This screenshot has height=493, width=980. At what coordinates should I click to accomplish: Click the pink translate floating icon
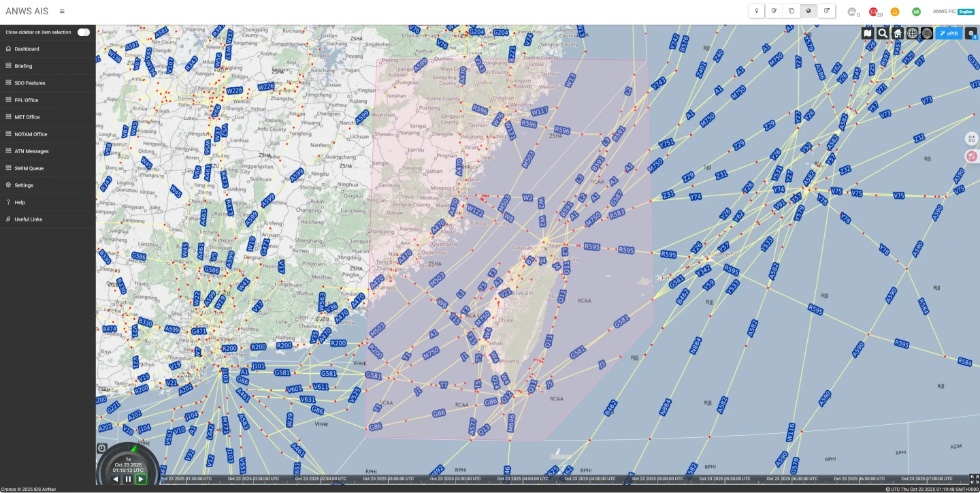[971, 156]
